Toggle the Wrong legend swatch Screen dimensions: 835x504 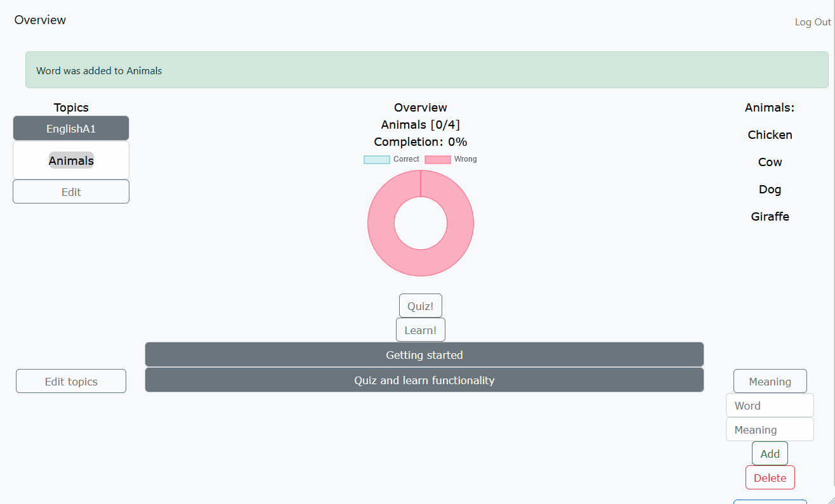point(438,160)
